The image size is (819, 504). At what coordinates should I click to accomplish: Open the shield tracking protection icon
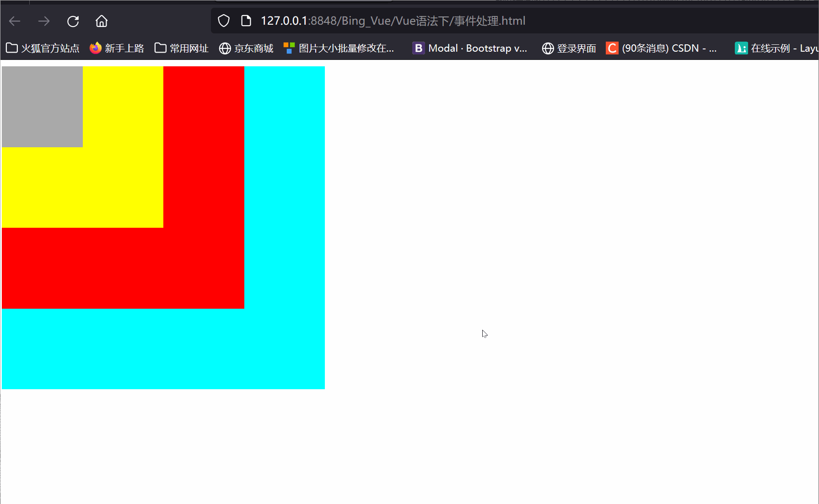pos(223,21)
